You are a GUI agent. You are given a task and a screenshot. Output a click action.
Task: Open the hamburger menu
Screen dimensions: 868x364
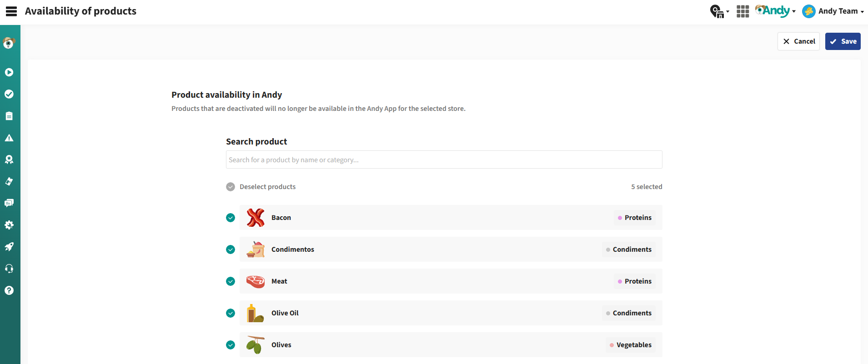pos(11,11)
